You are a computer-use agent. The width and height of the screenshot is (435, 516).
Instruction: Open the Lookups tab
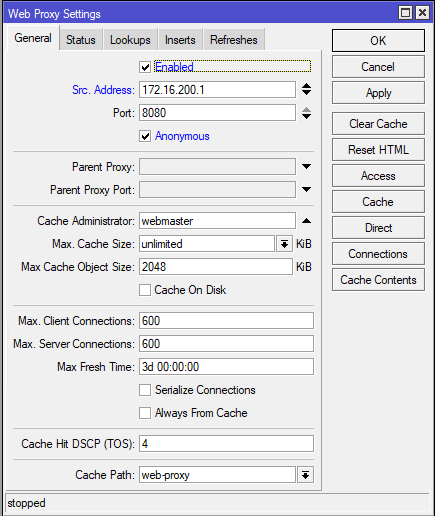pyautogui.click(x=130, y=40)
